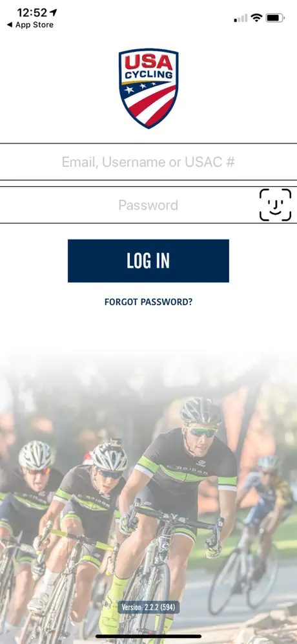Tap the Face ID login icon

click(275, 205)
